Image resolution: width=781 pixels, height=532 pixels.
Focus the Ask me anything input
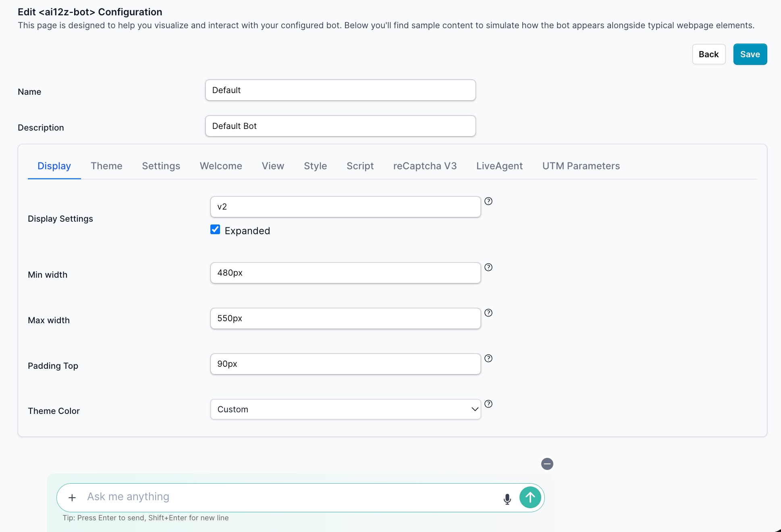(290, 497)
